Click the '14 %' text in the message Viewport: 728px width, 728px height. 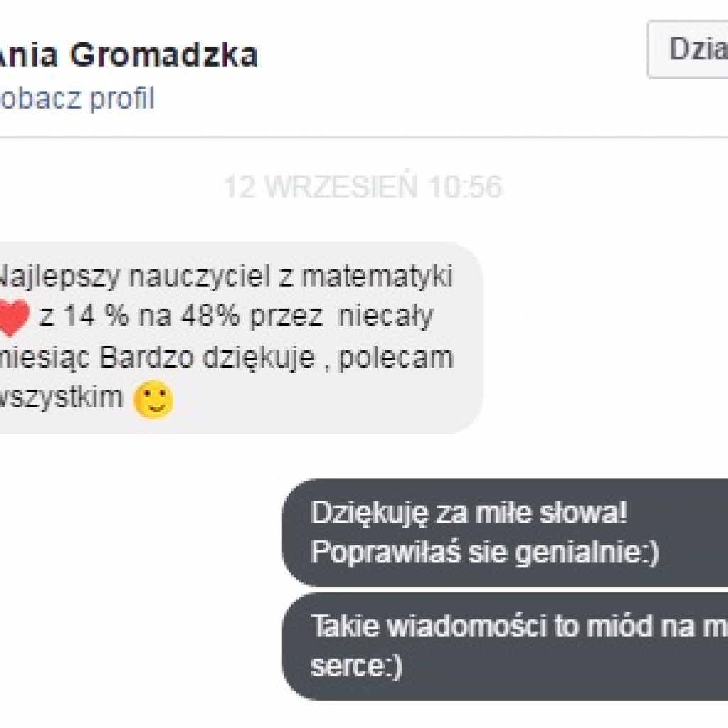[96, 316]
